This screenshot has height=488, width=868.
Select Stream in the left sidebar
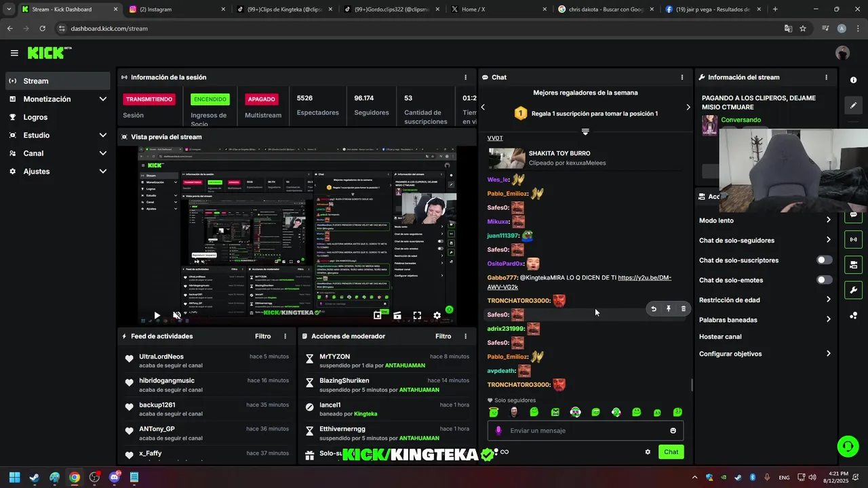pos(58,81)
